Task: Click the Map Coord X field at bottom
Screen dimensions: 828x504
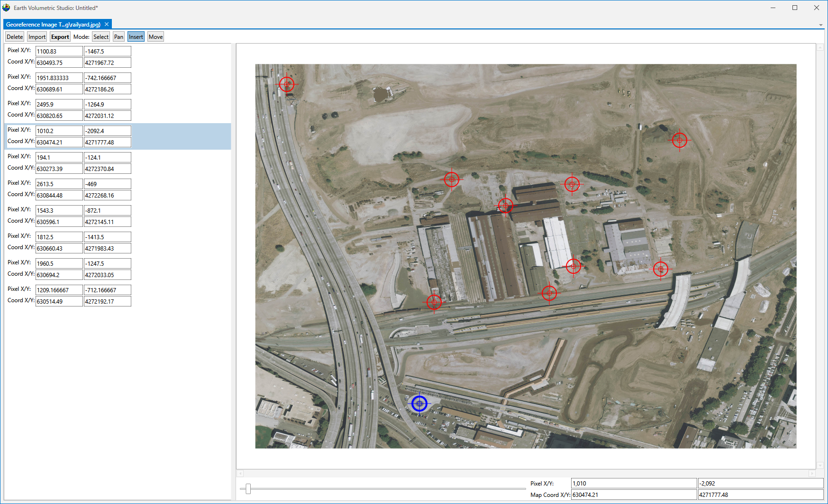Action: point(634,495)
